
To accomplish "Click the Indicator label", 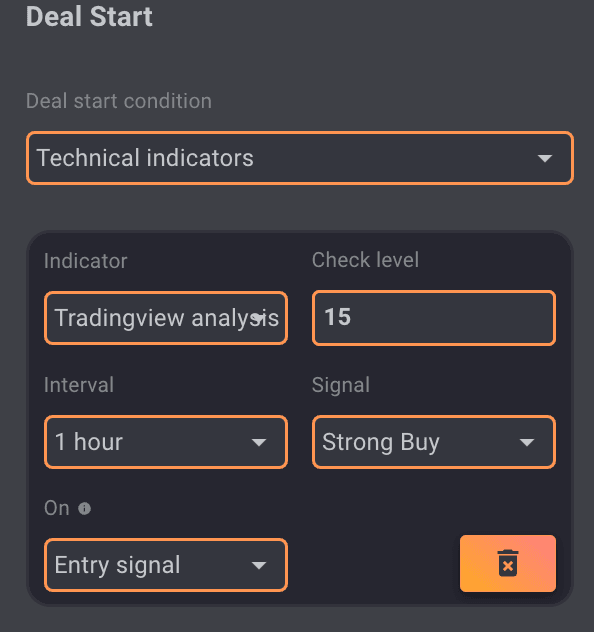I will click(85, 261).
